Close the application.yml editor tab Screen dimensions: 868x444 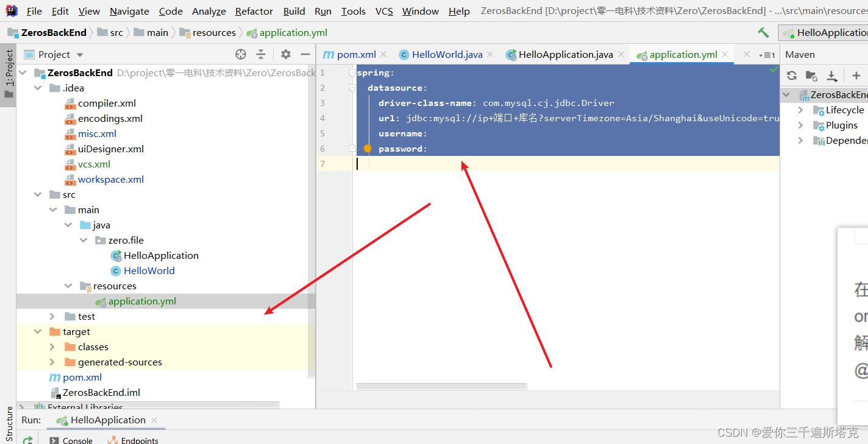click(725, 54)
